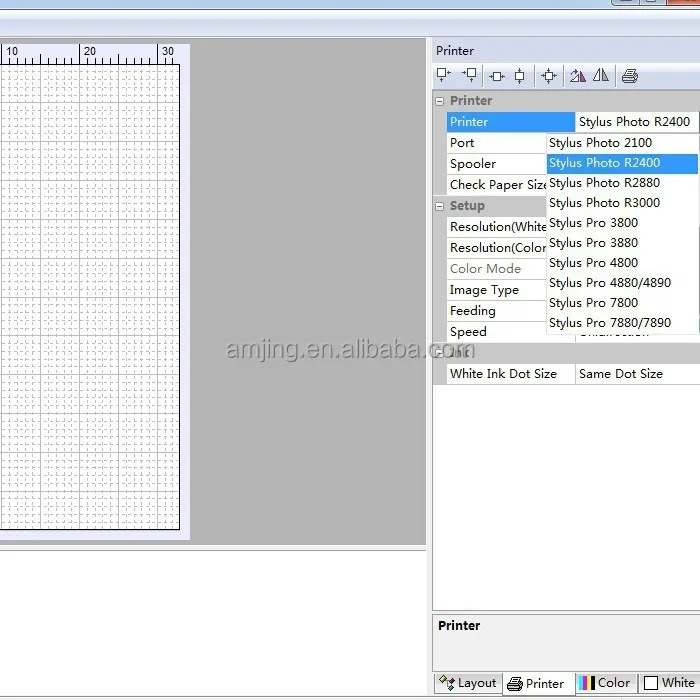
Task: Open the White tab
Action: tap(670, 683)
